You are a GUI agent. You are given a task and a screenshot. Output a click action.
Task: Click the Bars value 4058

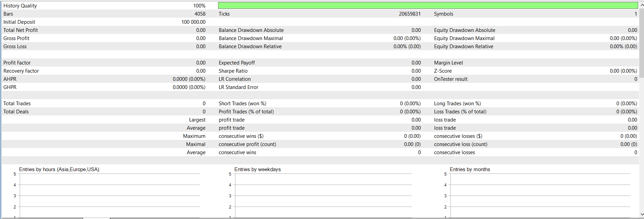coord(200,14)
